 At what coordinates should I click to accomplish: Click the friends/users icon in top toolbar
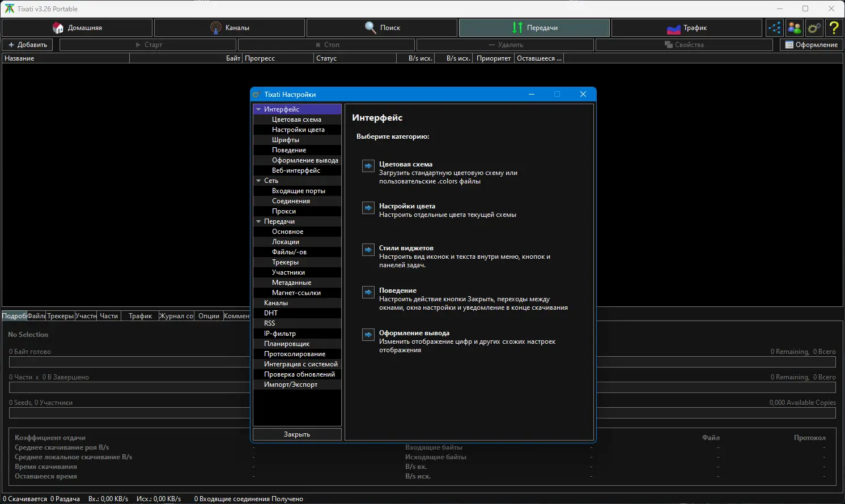794,28
